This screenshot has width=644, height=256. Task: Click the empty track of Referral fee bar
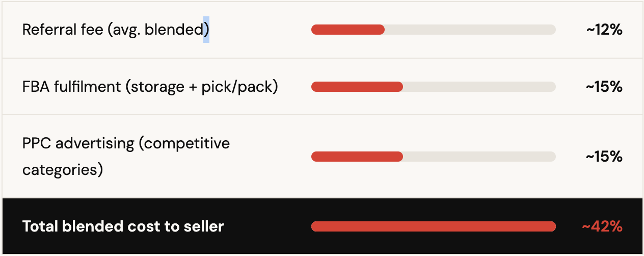469,30
